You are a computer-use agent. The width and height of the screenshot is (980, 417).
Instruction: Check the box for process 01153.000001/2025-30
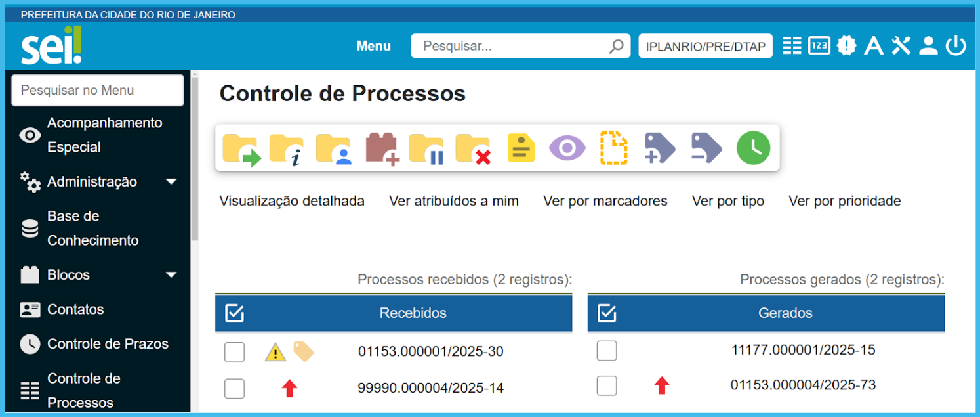point(234,353)
